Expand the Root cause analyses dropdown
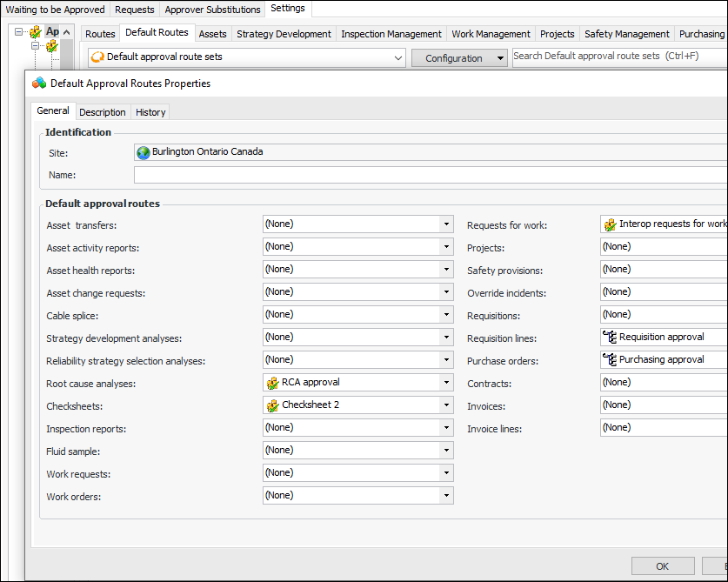 (446, 382)
